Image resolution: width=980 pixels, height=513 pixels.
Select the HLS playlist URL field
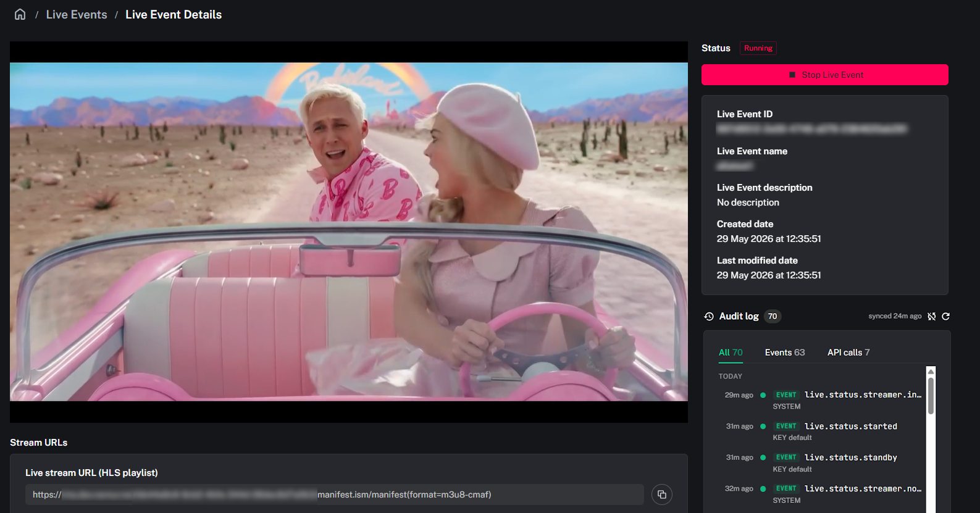335,494
